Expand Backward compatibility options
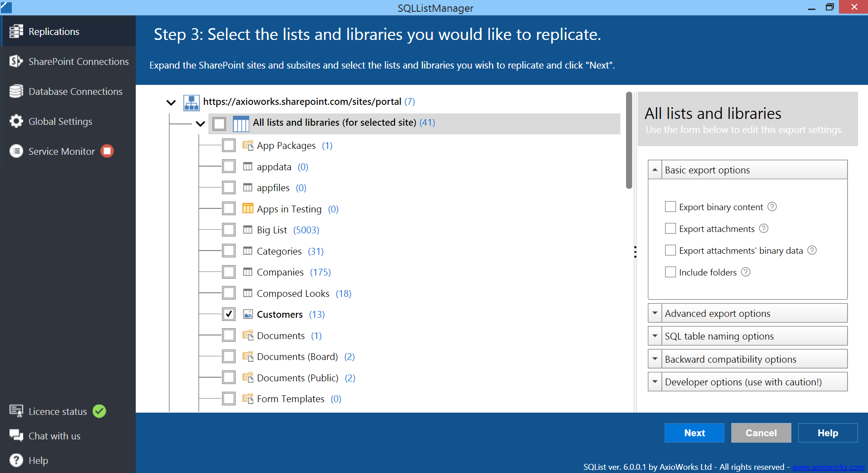868x473 pixels. (x=655, y=359)
